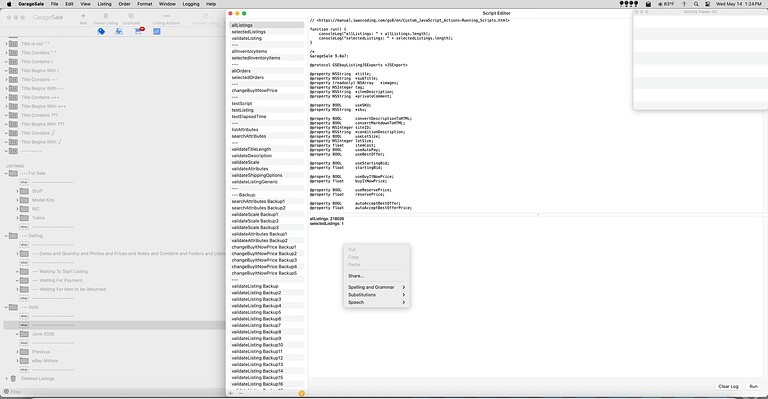Expand the Stuff folder

[17, 191]
